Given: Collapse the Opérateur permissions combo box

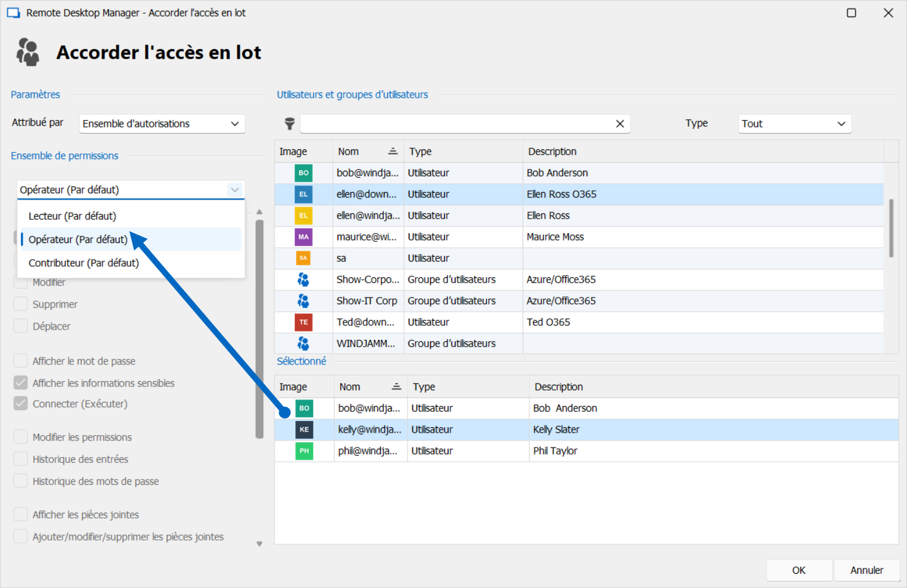Looking at the screenshot, I should pos(235,190).
